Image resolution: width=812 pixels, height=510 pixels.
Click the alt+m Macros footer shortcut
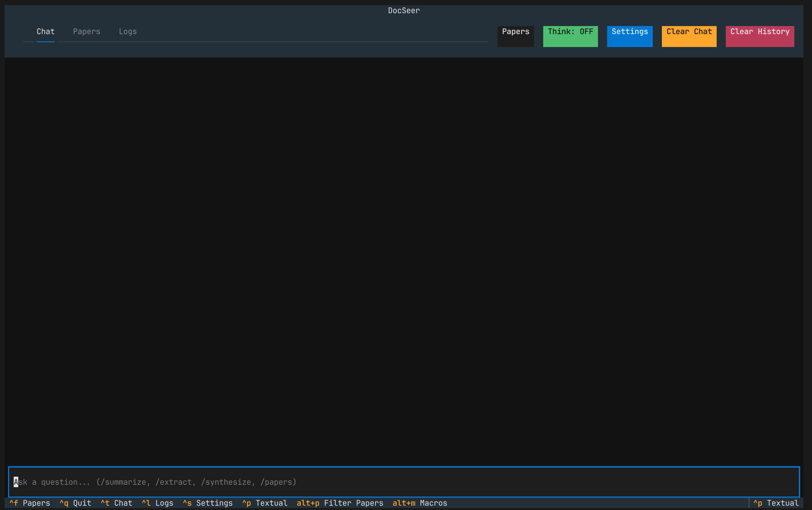click(420, 503)
